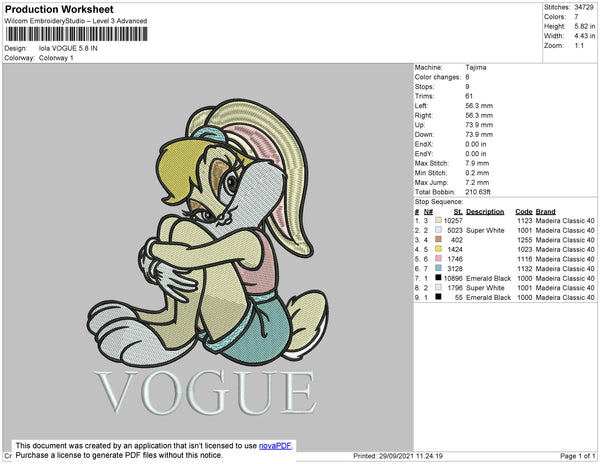Image resolution: width=600 pixels, height=464 pixels.
Task: Select width value 4.43 in
Action: 584,36
